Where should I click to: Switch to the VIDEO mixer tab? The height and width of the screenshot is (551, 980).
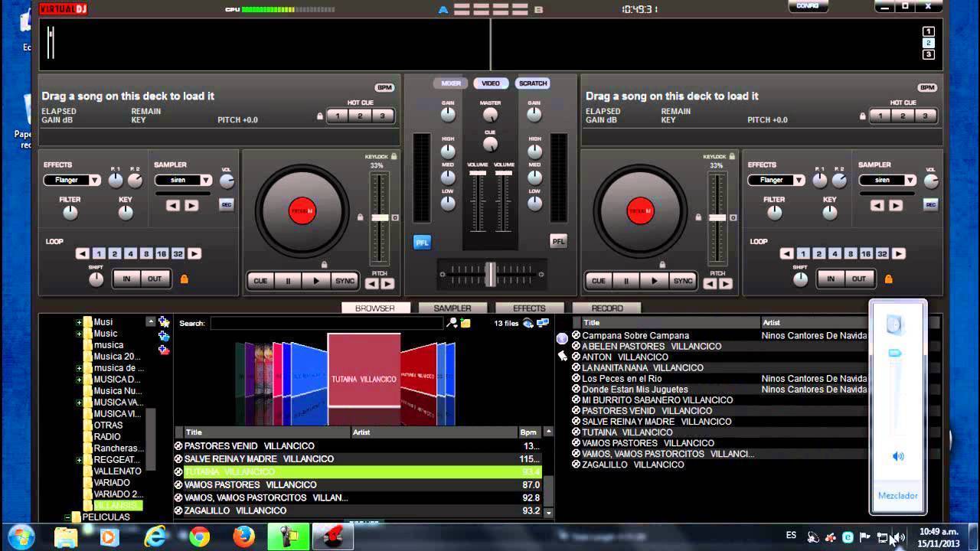[x=491, y=83]
